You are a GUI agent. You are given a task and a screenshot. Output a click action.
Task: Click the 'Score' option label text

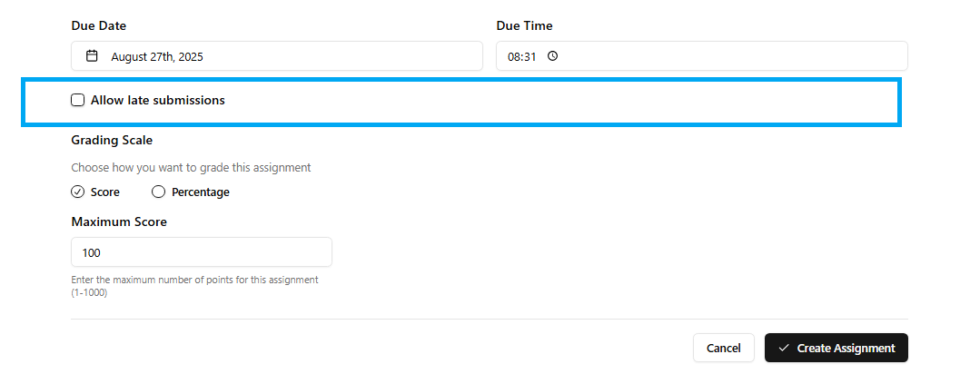(105, 192)
